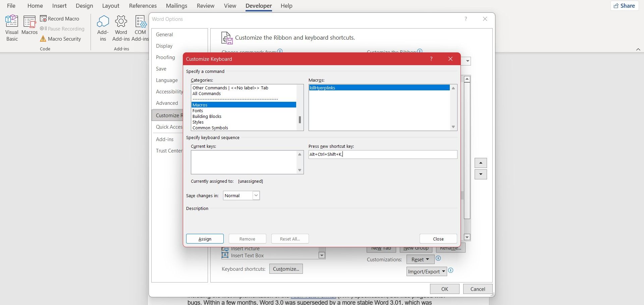Open the Reset customizations dropdown
The width and height of the screenshot is (644, 305).
tap(420, 259)
